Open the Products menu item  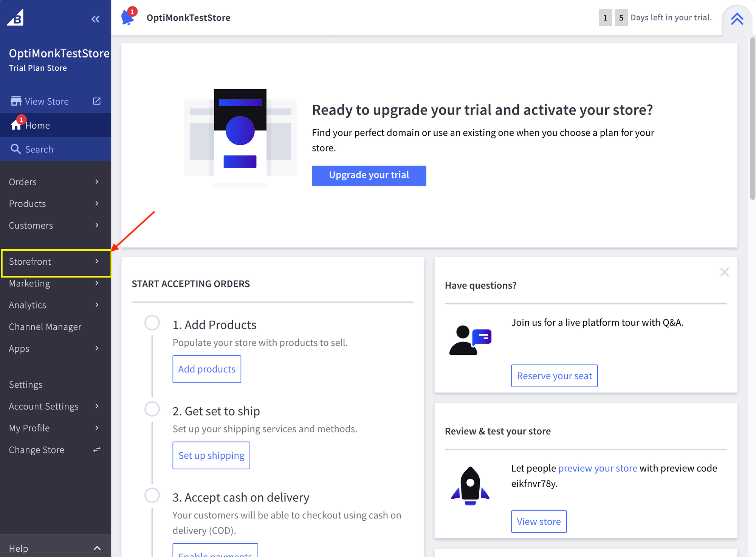tap(56, 203)
